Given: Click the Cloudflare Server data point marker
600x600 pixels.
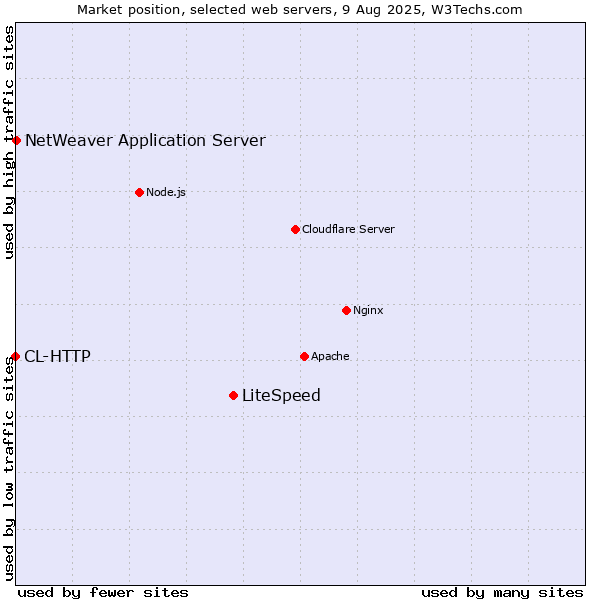Looking at the screenshot, I should [295, 229].
